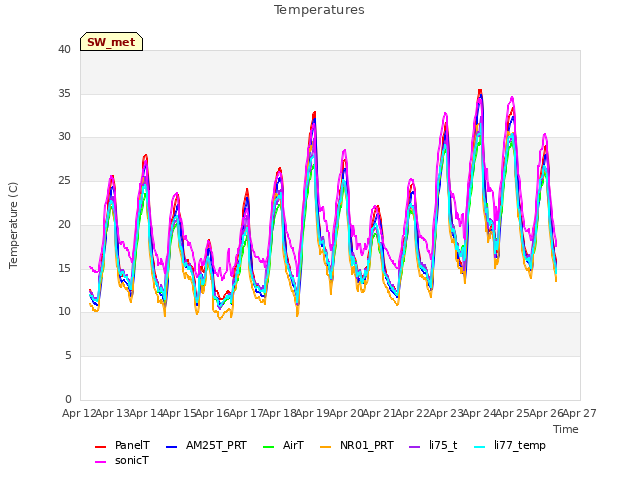Select the li75_t legend label
Viewport: 640px width, 480px height.
coord(443,445)
